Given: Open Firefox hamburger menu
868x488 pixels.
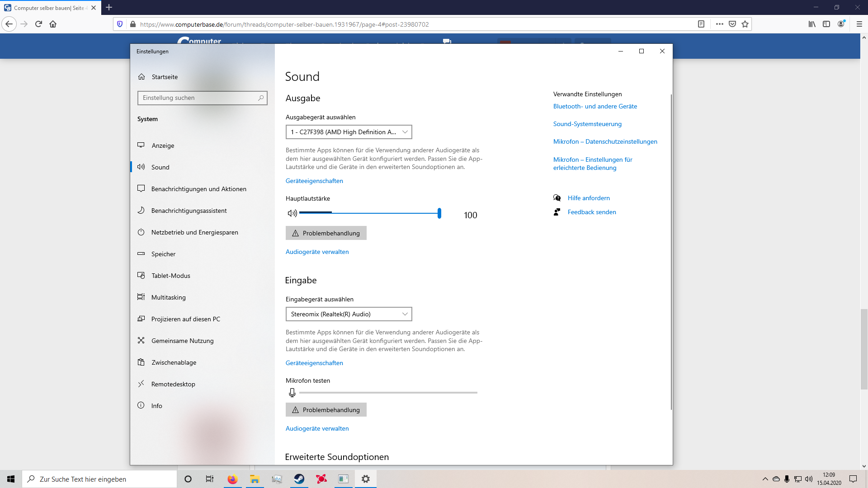Looking at the screenshot, I should (859, 24).
